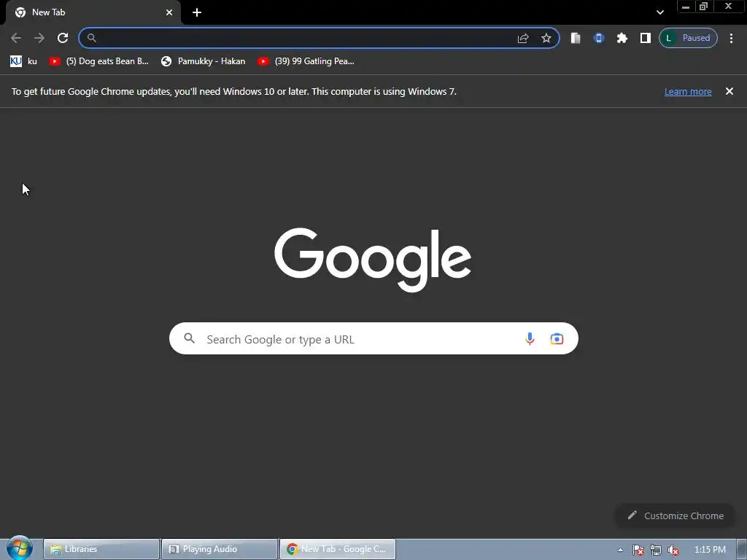The height and width of the screenshot is (560, 747).
Task: Expand tab search dropdown arrow
Action: click(659, 12)
